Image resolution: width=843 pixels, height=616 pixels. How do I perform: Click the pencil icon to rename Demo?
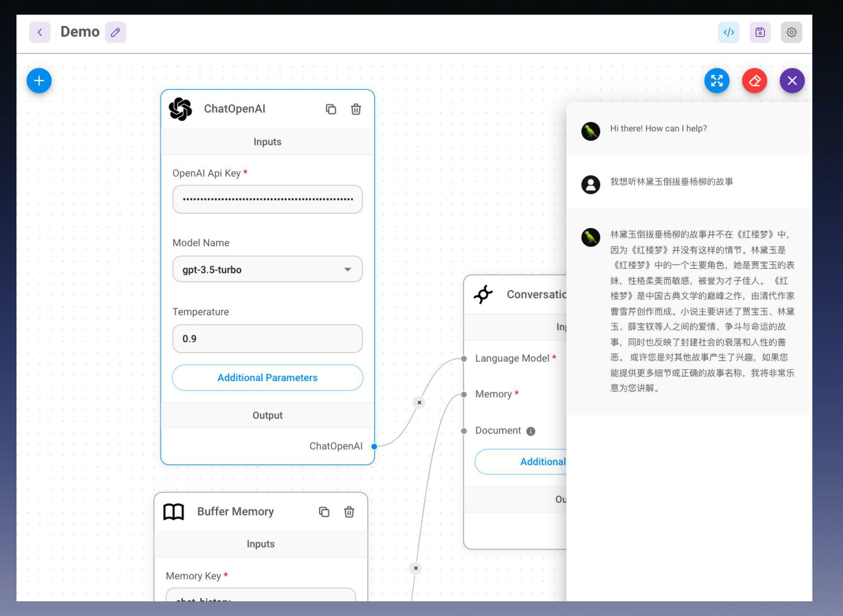point(115,32)
